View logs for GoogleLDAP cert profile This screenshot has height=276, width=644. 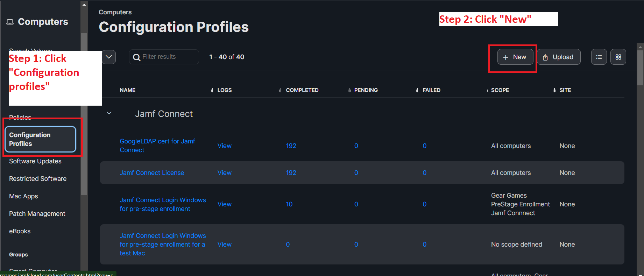[224, 146]
